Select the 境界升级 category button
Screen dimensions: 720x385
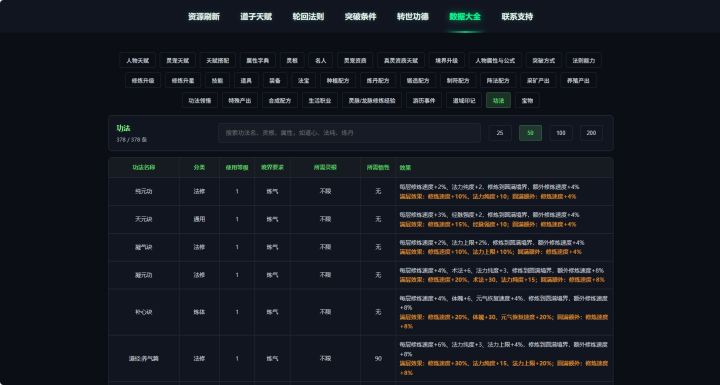tap(447, 60)
